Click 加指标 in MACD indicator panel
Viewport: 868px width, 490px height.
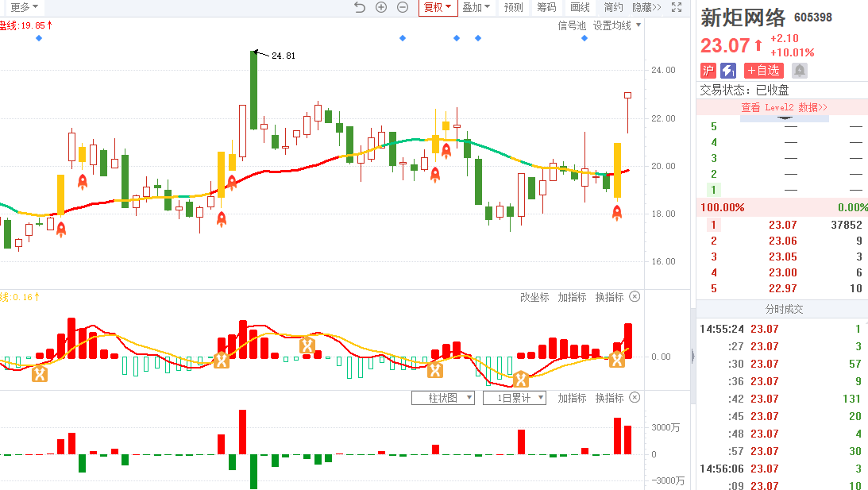pyautogui.click(x=572, y=297)
